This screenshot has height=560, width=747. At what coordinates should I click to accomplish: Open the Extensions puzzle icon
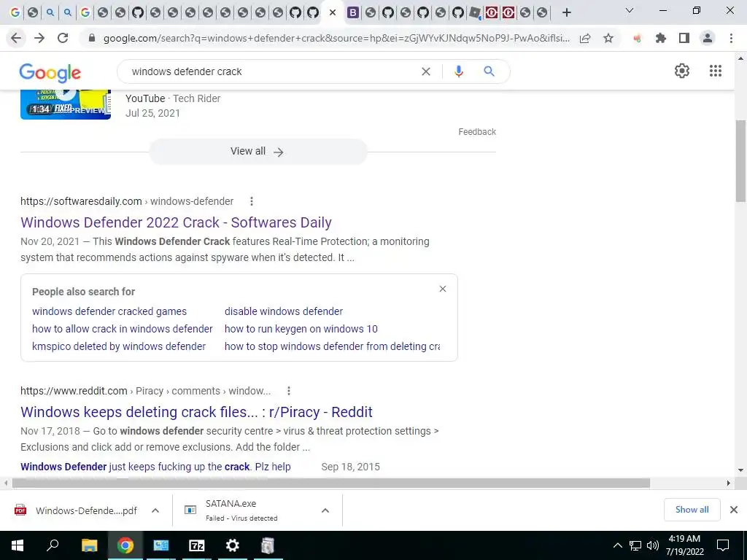pyautogui.click(x=660, y=38)
